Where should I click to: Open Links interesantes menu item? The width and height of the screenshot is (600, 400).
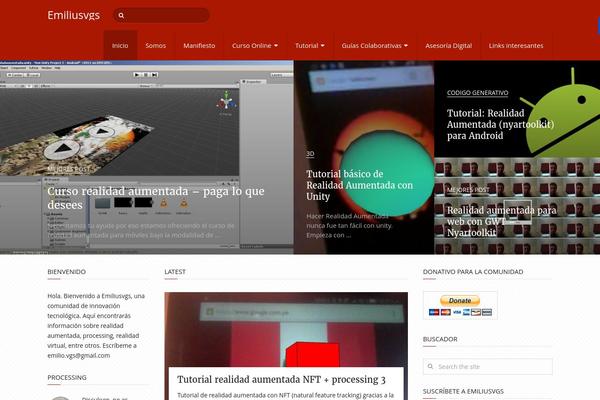(516, 46)
